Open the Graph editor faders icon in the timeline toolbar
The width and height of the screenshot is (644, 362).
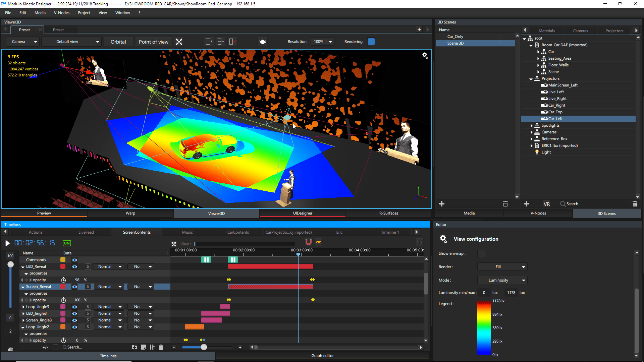152,347
